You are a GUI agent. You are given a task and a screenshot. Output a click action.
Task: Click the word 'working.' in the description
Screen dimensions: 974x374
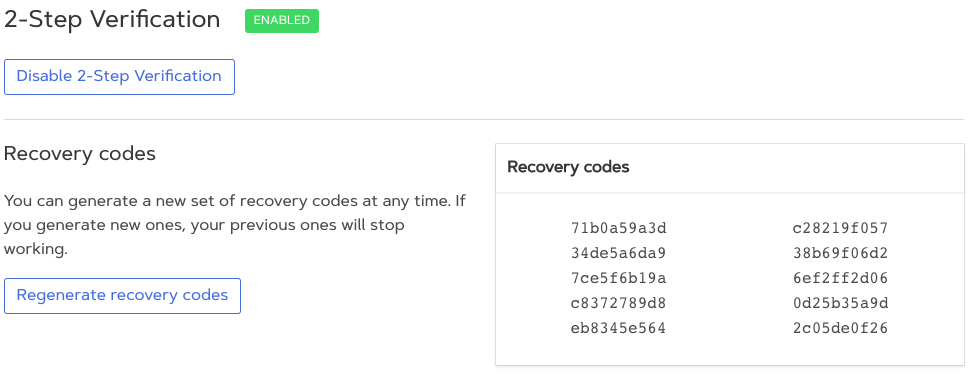pyautogui.click(x=35, y=250)
